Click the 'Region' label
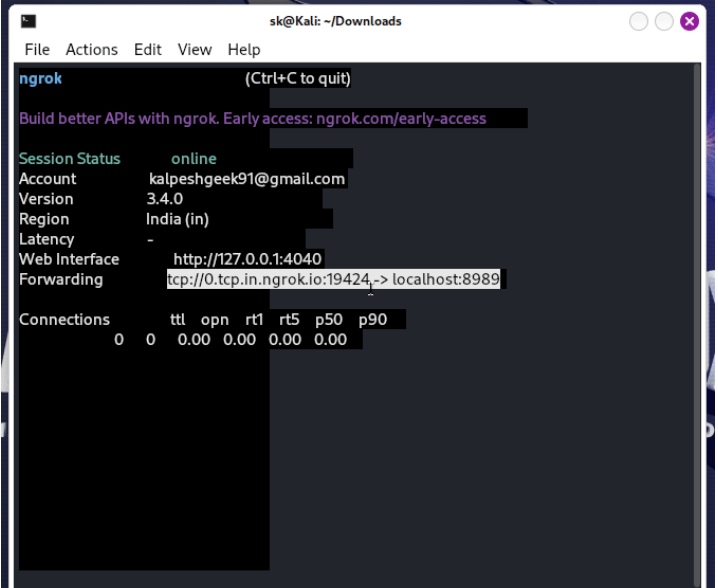The image size is (718, 588). click(x=44, y=219)
